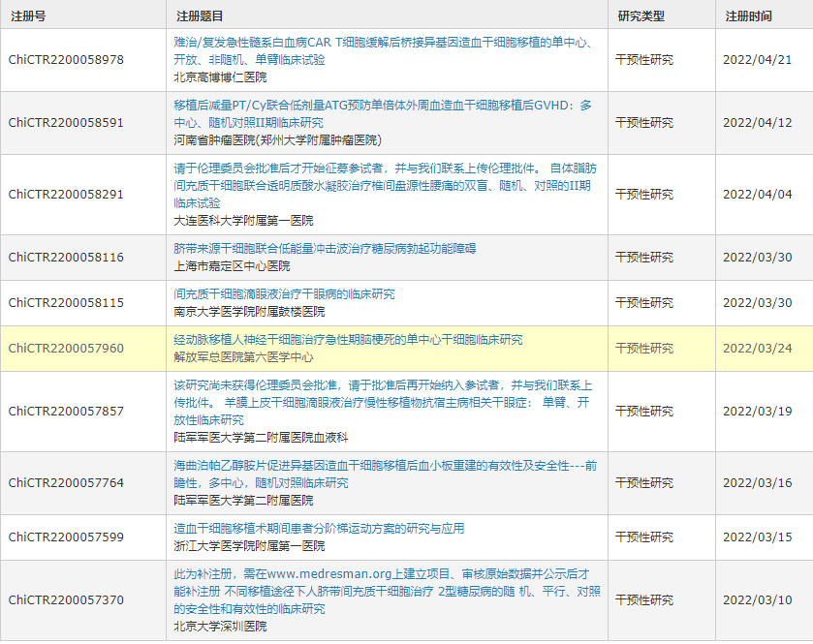Click the 注册题目 column header

point(200,16)
